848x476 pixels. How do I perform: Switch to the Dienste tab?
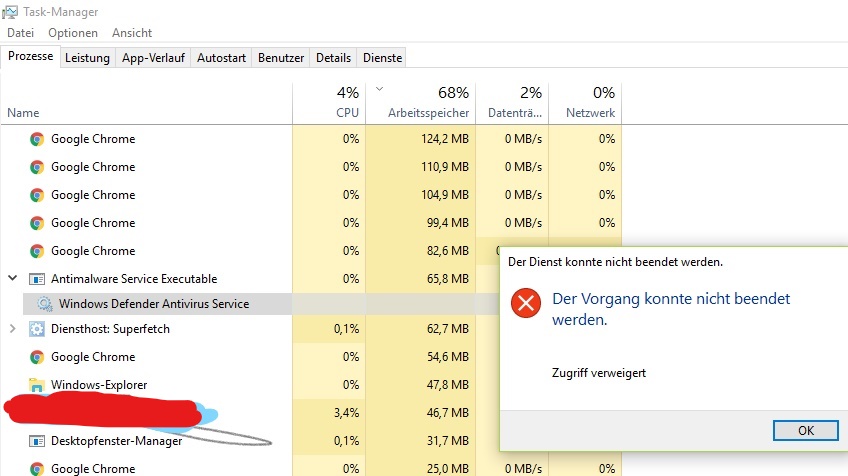coord(382,58)
